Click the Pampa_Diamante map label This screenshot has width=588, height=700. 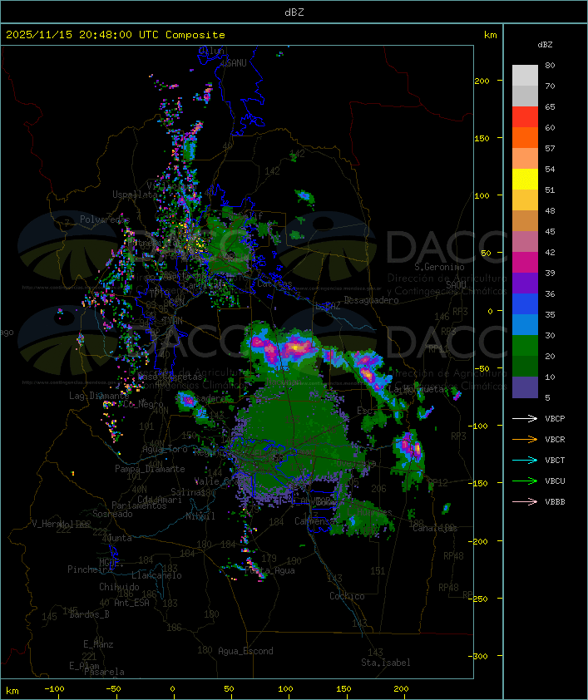pyautogui.click(x=150, y=468)
